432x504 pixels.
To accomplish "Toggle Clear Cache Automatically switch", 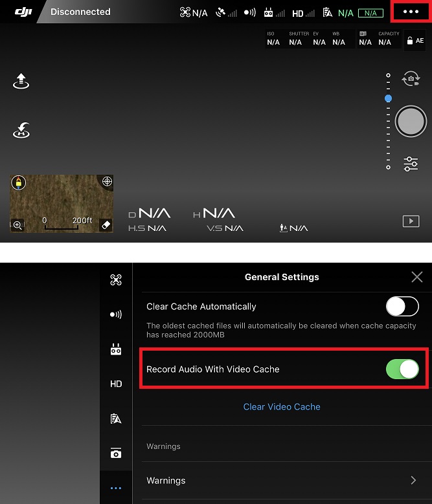I will (x=402, y=306).
